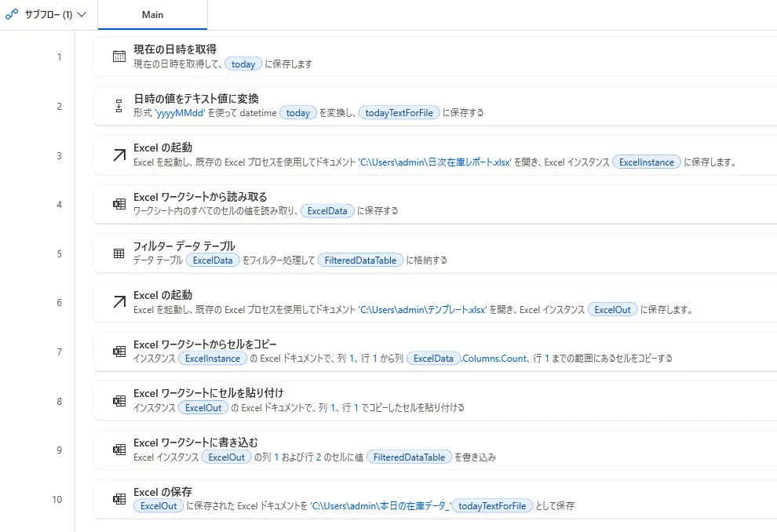This screenshot has height=532, width=777.
Task: Click the launch arrow icon on step 6
Action: 119,302
